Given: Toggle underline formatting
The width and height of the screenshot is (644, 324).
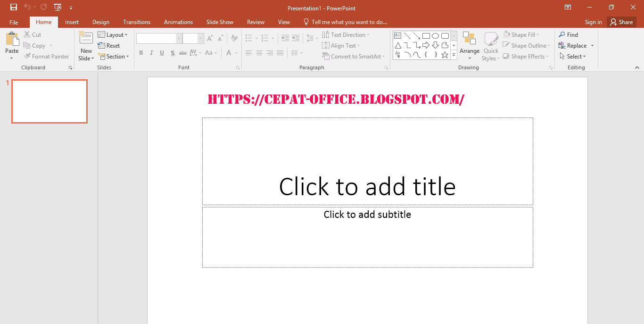Looking at the screenshot, I should pyautogui.click(x=162, y=52).
